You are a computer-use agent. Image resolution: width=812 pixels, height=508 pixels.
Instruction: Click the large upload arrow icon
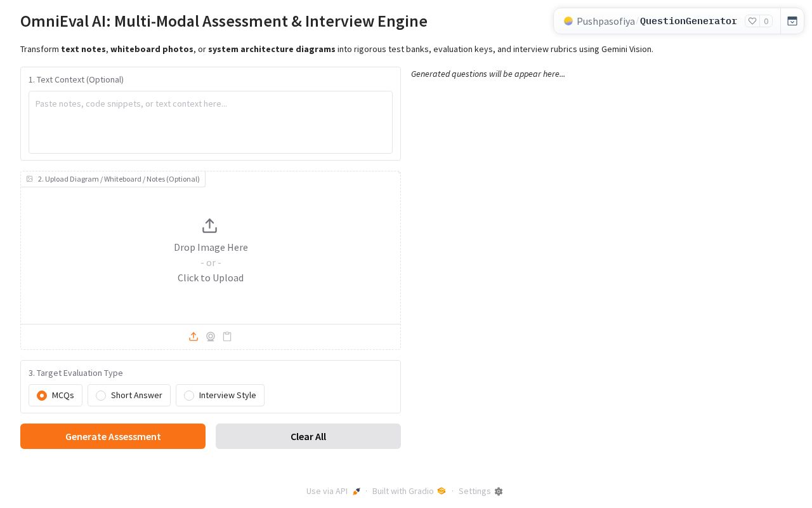click(210, 226)
